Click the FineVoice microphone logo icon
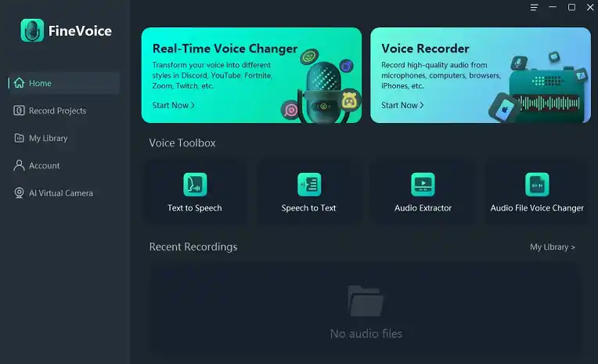Screen dimensions: 598x364 pyautogui.click(x=32, y=31)
